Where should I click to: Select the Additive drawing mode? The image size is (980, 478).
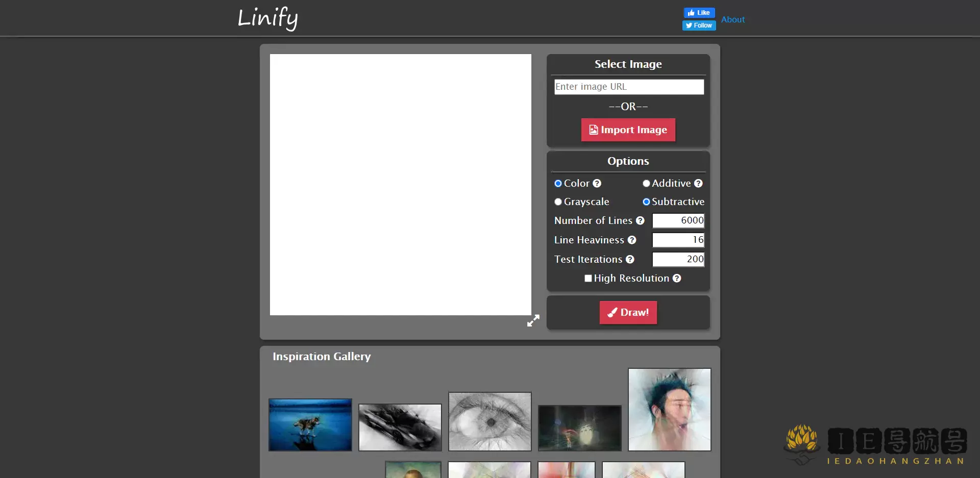click(x=646, y=183)
